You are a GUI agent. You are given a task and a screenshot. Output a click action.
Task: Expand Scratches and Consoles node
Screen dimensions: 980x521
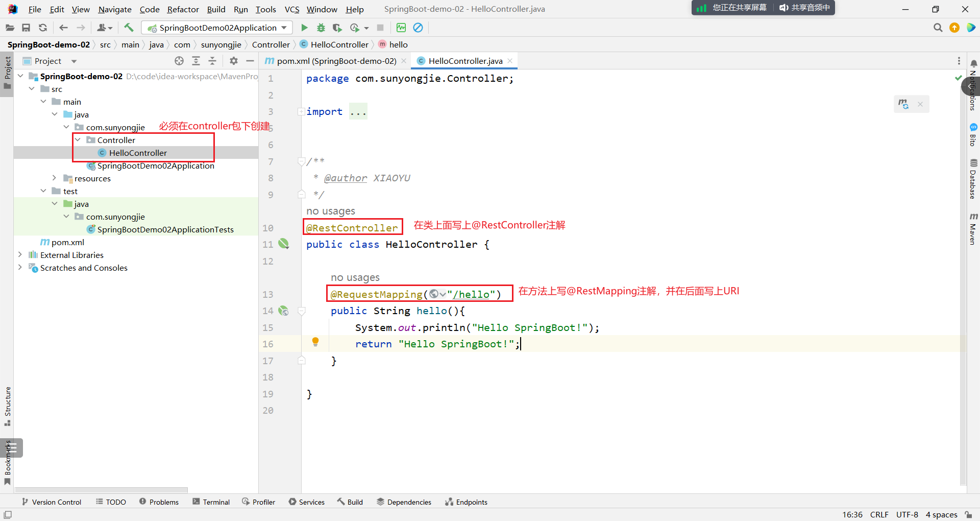[20, 268]
